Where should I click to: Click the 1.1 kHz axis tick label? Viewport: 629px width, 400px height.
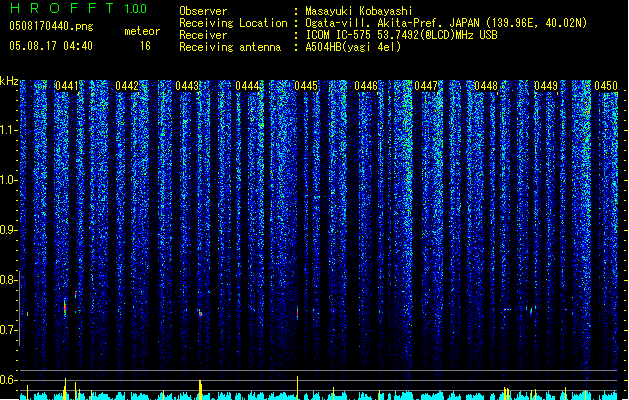8,130
